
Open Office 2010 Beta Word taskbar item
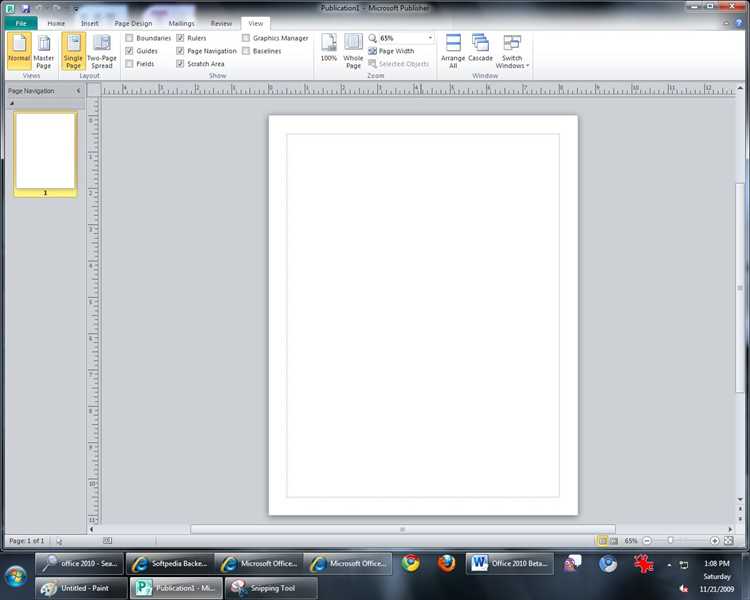pyautogui.click(x=509, y=563)
